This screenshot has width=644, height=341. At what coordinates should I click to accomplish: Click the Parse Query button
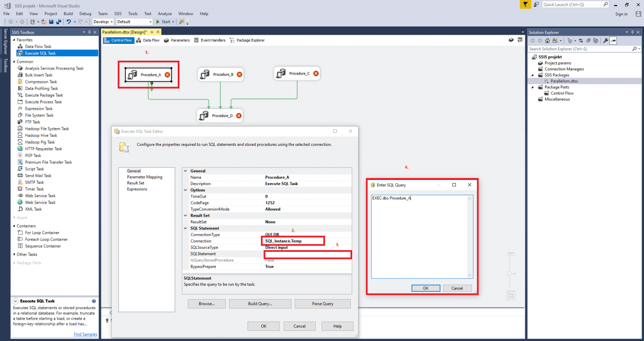(x=323, y=304)
